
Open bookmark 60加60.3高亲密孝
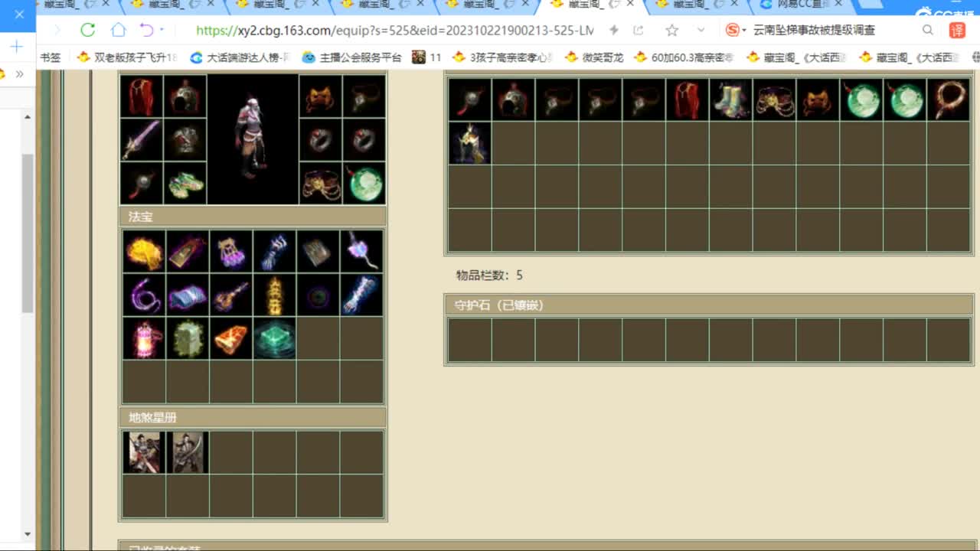[x=684, y=57]
